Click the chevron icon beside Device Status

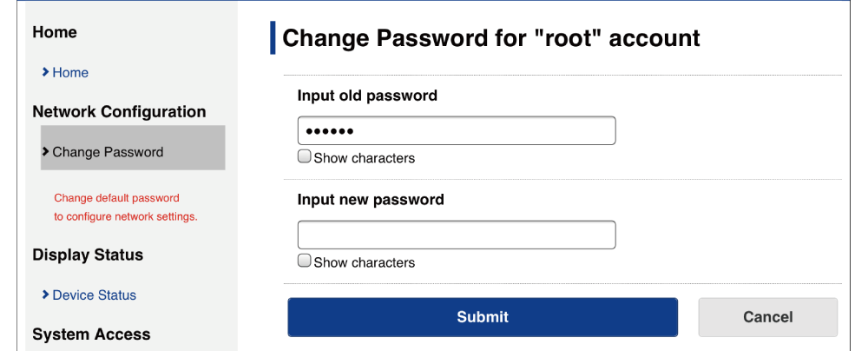pyautogui.click(x=45, y=295)
